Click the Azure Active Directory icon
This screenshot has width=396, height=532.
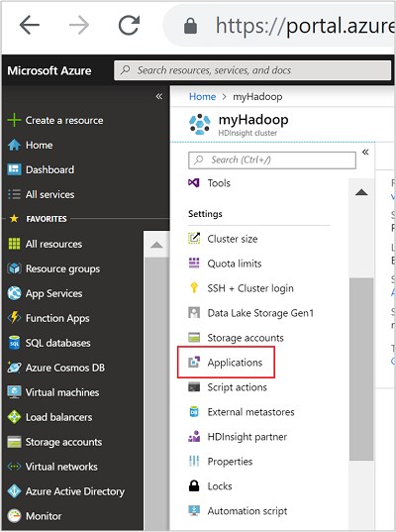click(14, 491)
